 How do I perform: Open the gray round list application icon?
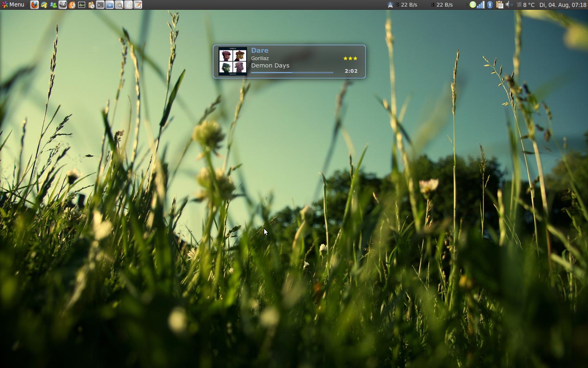tap(129, 5)
